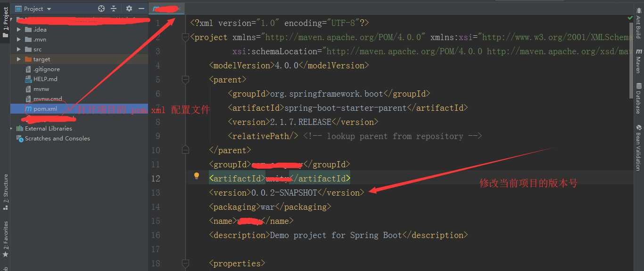The width and height of the screenshot is (644, 271).
Task: Collapse the properties fold on line 18
Action: point(185,263)
